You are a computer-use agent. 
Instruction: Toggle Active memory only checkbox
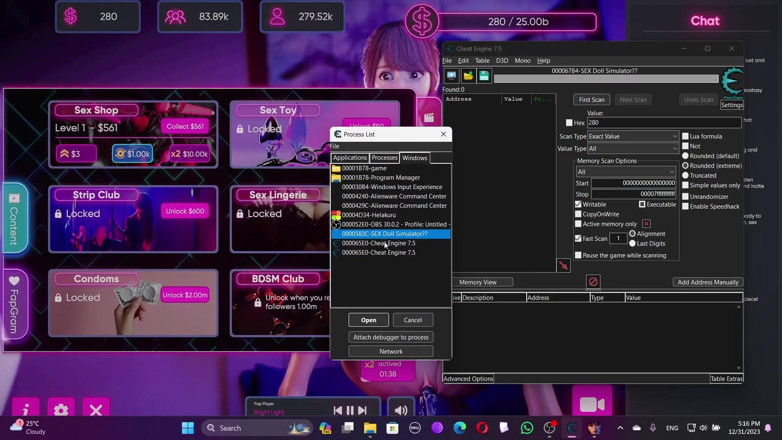578,224
